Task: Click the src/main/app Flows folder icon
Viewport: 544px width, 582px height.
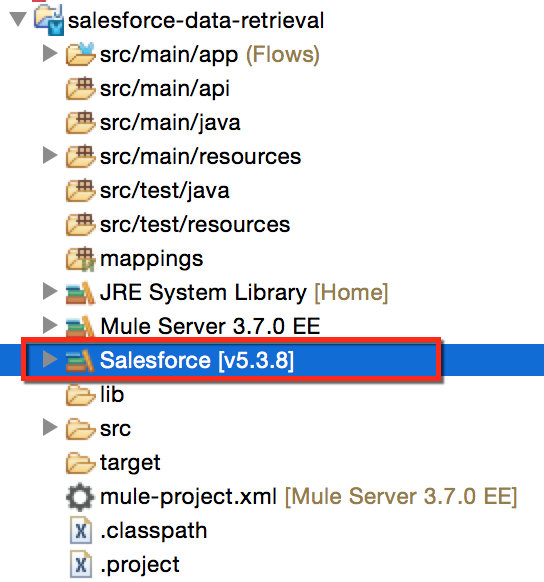Action: [x=81, y=54]
